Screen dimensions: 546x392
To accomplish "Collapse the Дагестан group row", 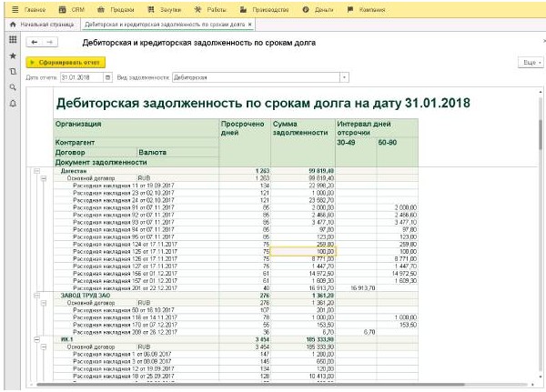I will [x=36, y=170].
